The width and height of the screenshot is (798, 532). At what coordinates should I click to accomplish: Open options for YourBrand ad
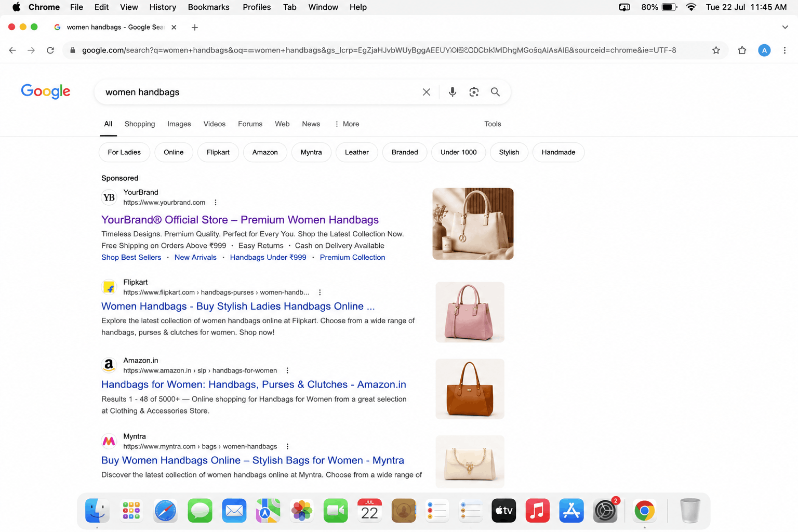[216, 203]
